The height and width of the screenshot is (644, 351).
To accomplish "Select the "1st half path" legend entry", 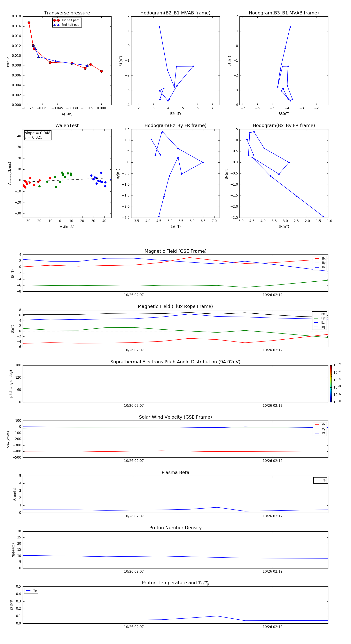I will click(x=66, y=20).
